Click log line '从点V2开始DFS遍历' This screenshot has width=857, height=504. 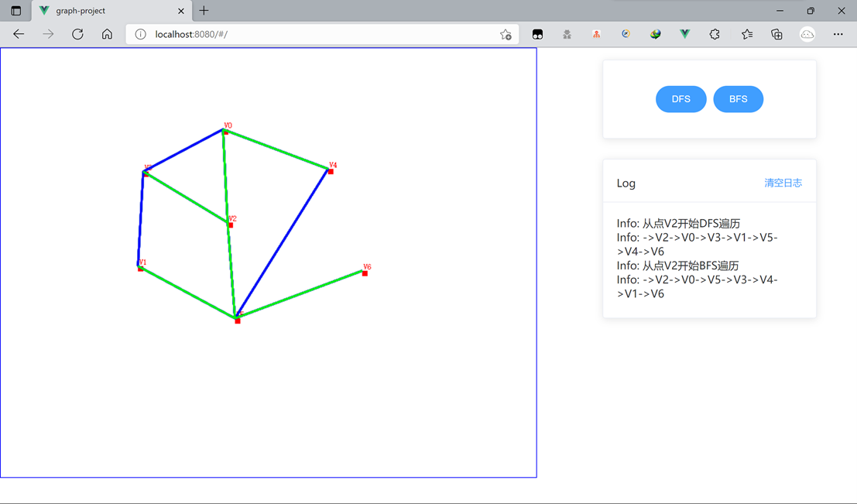(678, 224)
